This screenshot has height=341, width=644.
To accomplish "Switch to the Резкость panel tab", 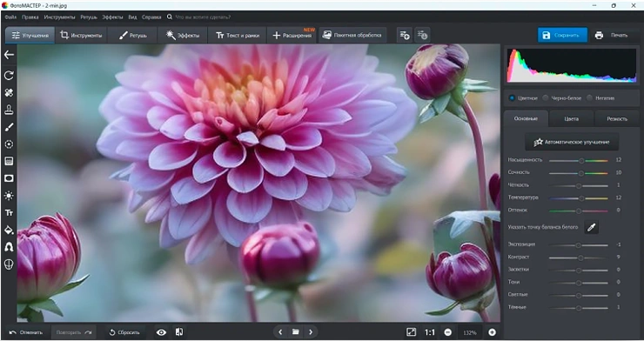I will 617,118.
